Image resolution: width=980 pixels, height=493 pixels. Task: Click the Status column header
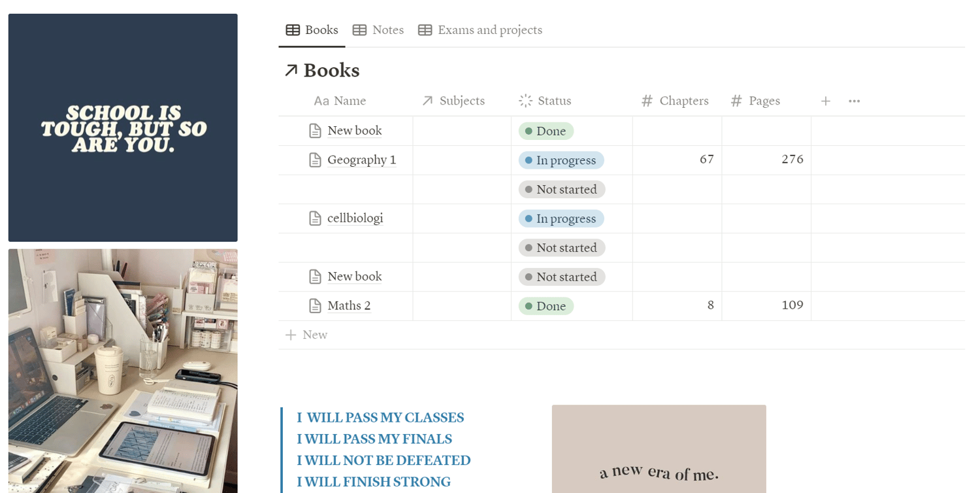554,101
